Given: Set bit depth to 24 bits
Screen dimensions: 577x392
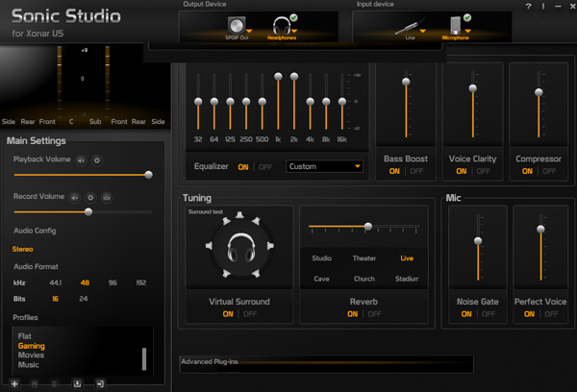Looking at the screenshot, I should point(84,299).
